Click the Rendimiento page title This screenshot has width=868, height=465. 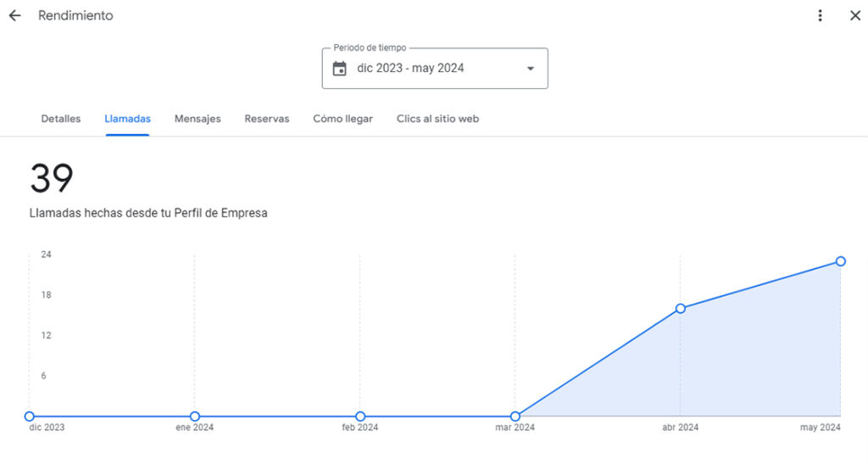(75, 16)
